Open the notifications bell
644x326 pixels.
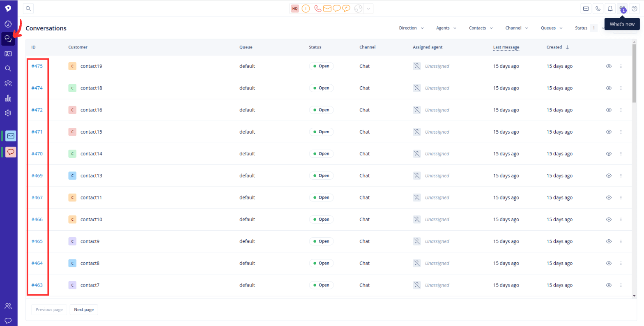tap(610, 8)
